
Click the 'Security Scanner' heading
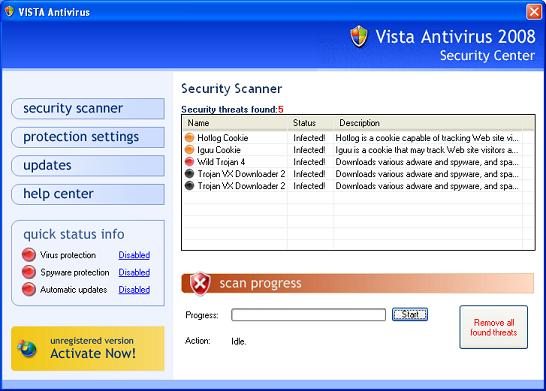pos(232,88)
